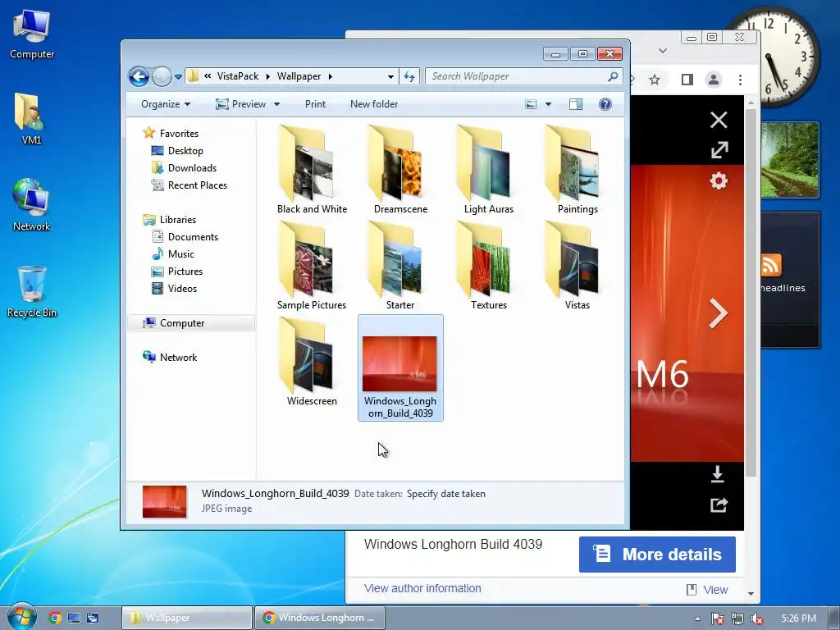Click the Refresh button beside address bar
The height and width of the screenshot is (630, 840).
(409, 76)
